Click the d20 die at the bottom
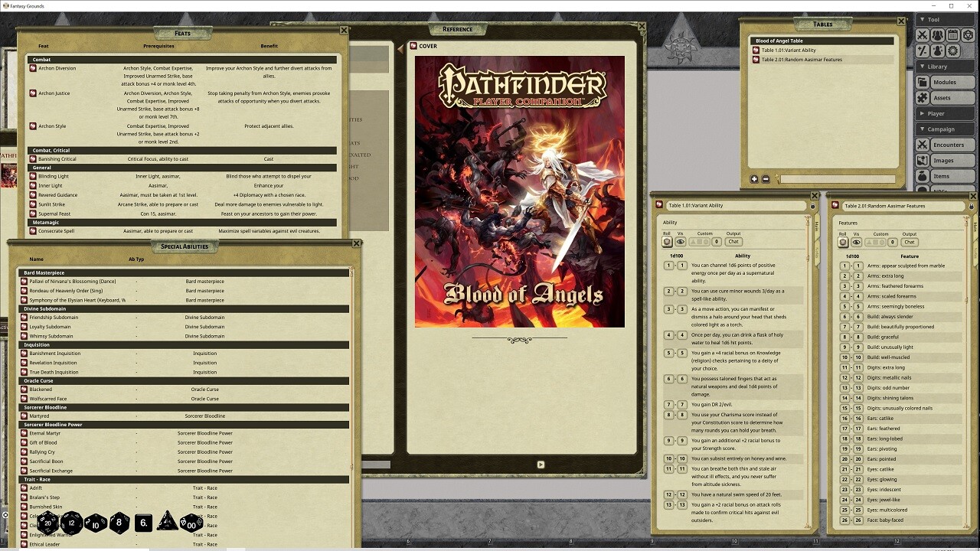 tap(47, 523)
